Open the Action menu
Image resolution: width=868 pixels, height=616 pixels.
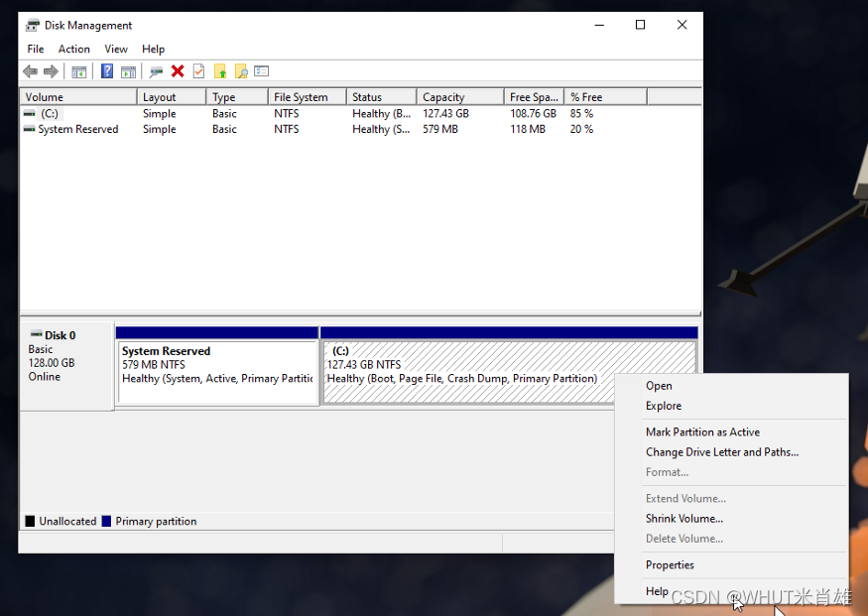coord(74,49)
